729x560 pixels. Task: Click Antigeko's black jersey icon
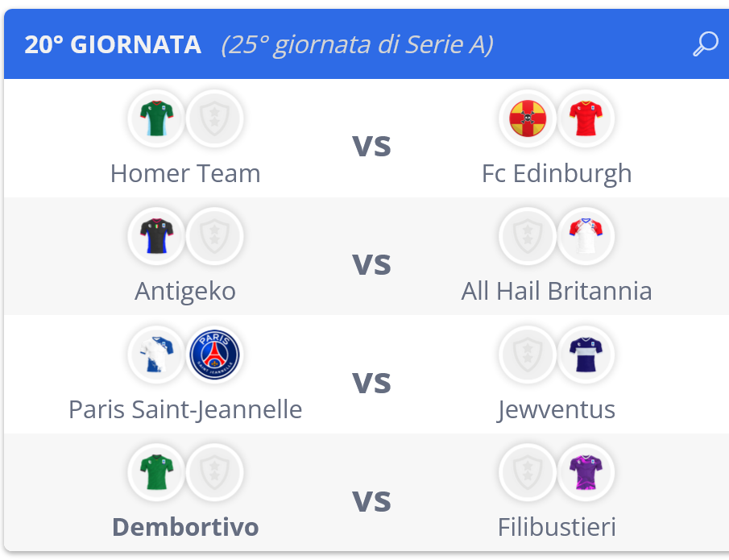point(157,236)
